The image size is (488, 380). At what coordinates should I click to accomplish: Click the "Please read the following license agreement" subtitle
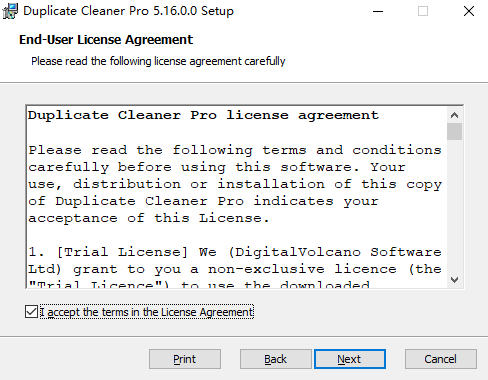coord(158,61)
